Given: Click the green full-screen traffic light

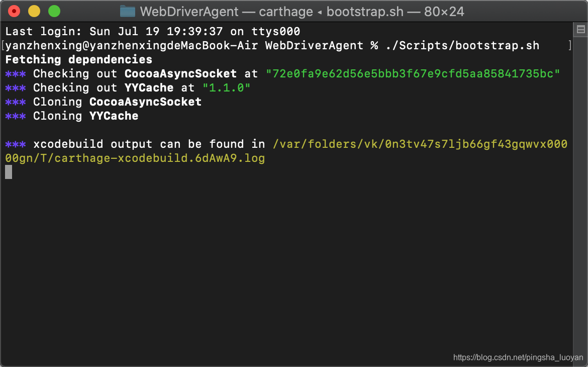Looking at the screenshot, I should click(54, 10).
